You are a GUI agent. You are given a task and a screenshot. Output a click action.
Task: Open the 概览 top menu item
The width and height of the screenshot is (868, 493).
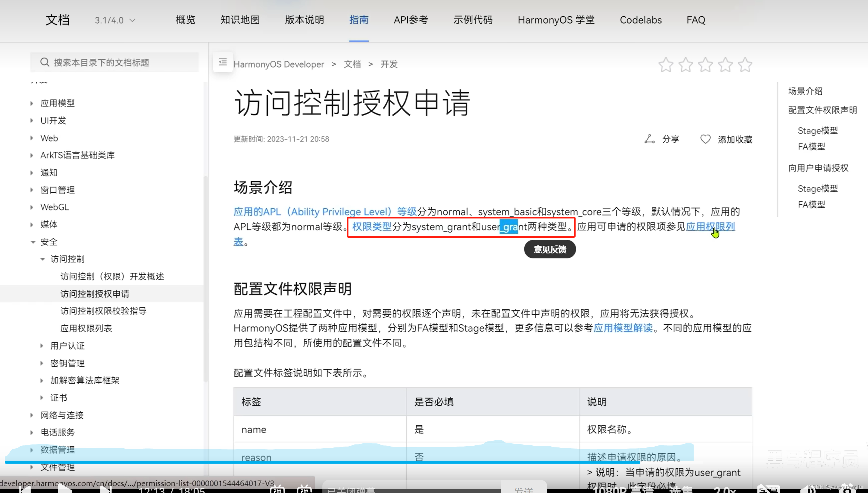coord(185,20)
